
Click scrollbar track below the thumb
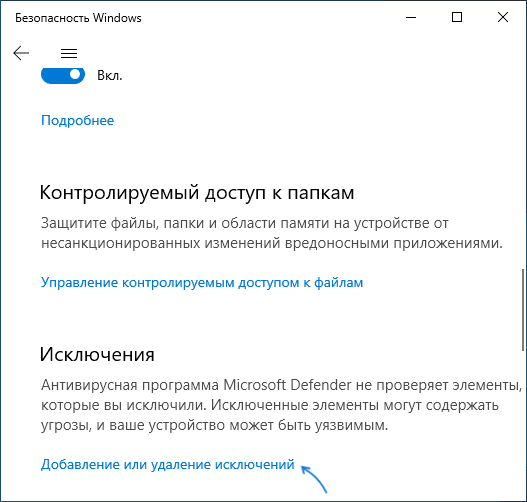pos(523,423)
